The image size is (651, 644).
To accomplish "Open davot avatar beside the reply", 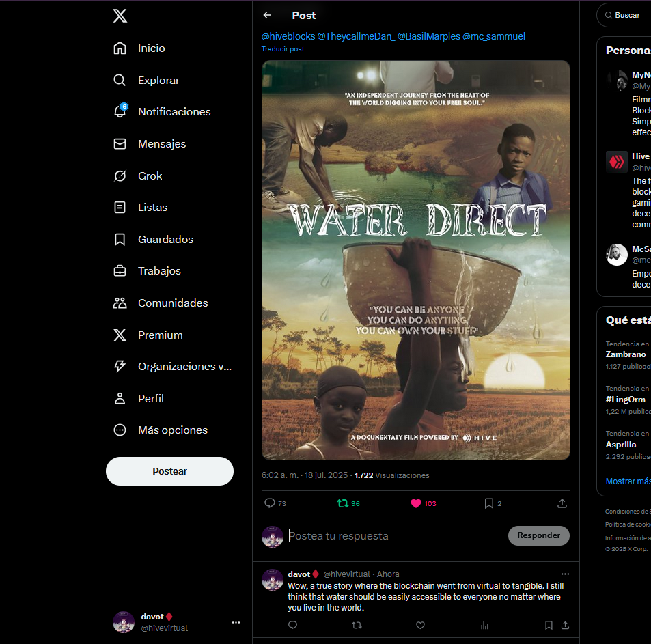I will tap(273, 580).
